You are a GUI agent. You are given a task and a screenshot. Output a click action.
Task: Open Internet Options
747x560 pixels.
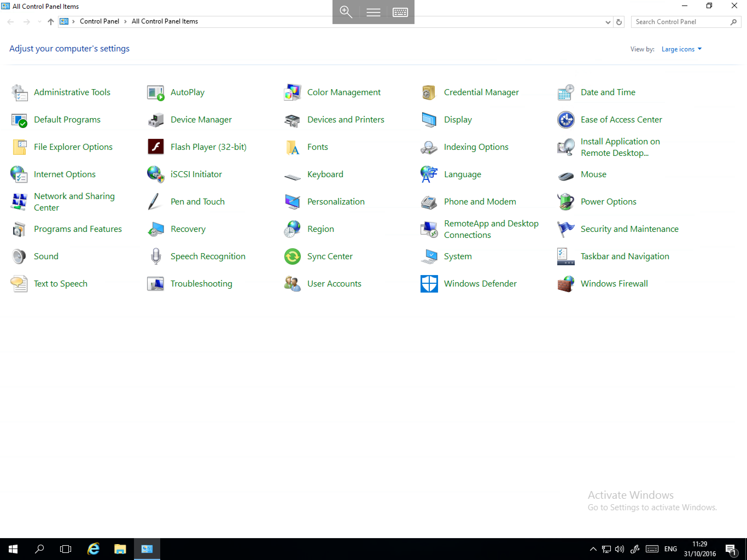pyautogui.click(x=65, y=174)
